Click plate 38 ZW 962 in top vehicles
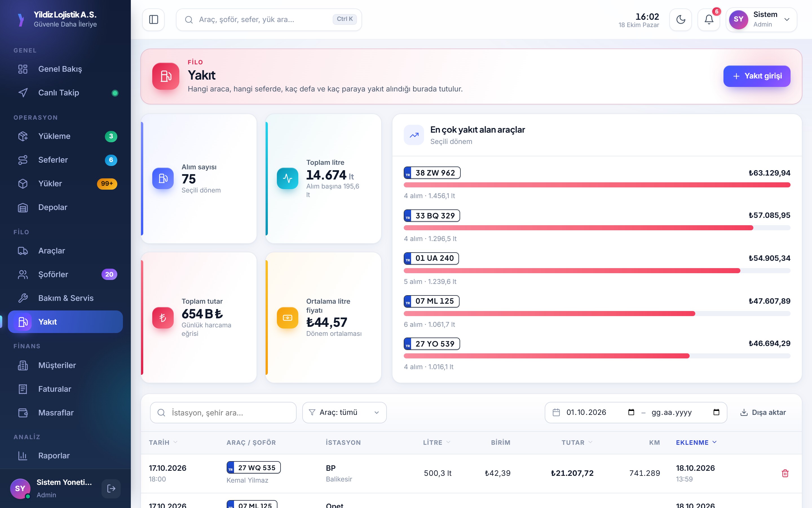 (x=432, y=173)
